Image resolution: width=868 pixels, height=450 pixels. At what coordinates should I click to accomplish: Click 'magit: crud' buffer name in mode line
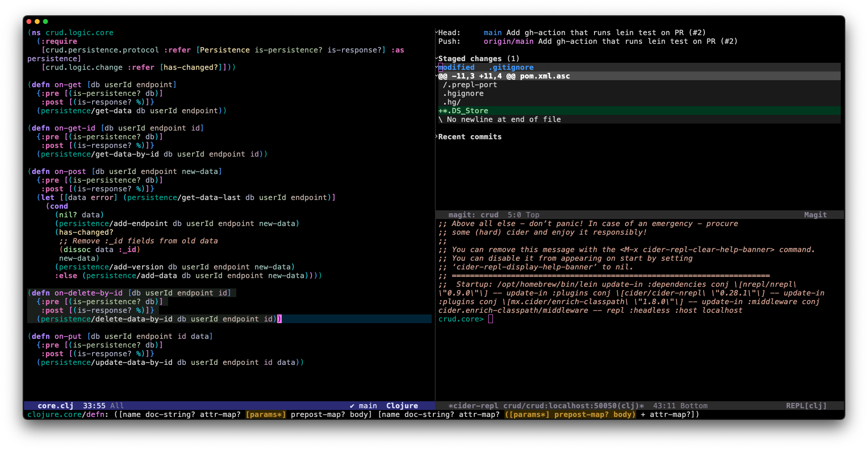(473, 214)
